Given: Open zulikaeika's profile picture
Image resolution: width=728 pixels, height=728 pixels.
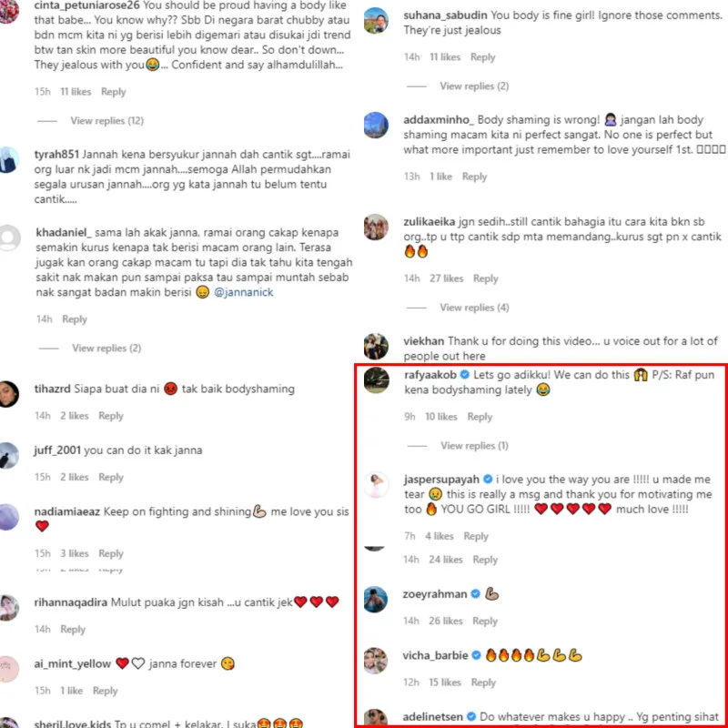Looking at the screenshot, I should (376, 227).
